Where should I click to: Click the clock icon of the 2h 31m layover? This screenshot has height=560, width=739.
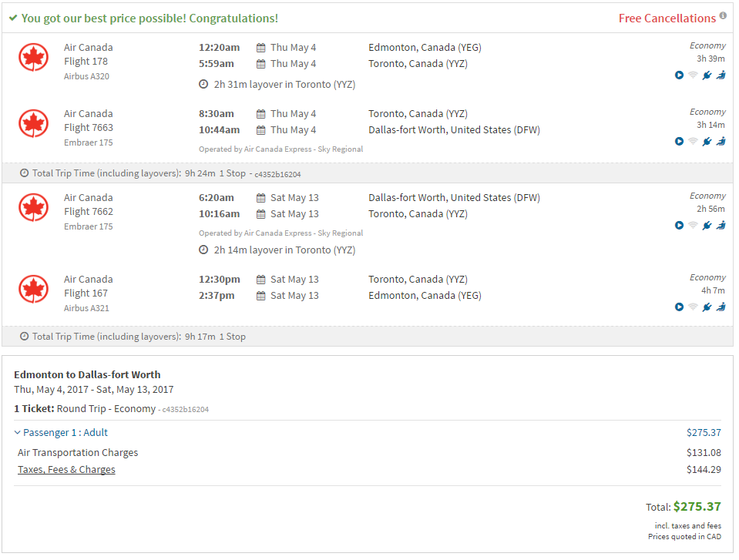[203, 84]
